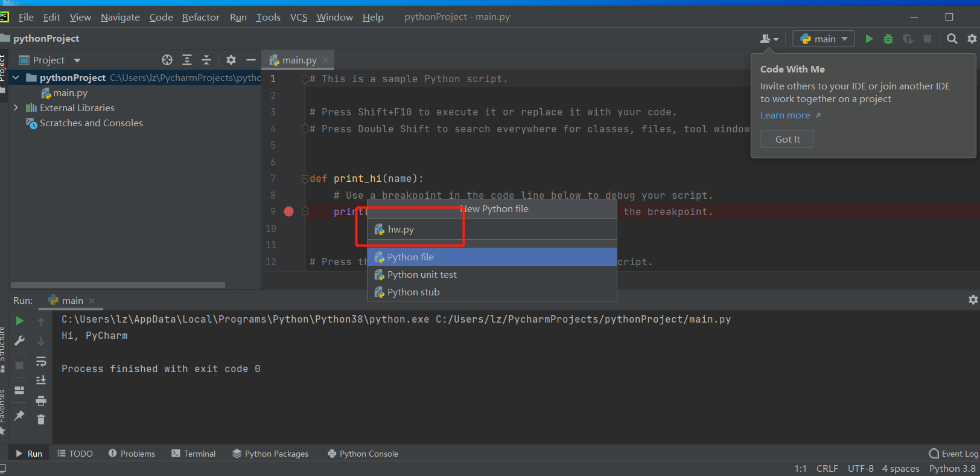Toggle soft-wrap in Run console
This screenshot has width=980, height=476.
(41, 361)
